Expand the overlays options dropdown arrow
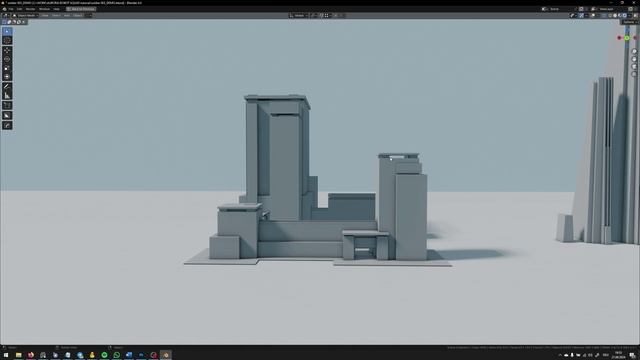640x360 pixels. [x=598, y=16]
